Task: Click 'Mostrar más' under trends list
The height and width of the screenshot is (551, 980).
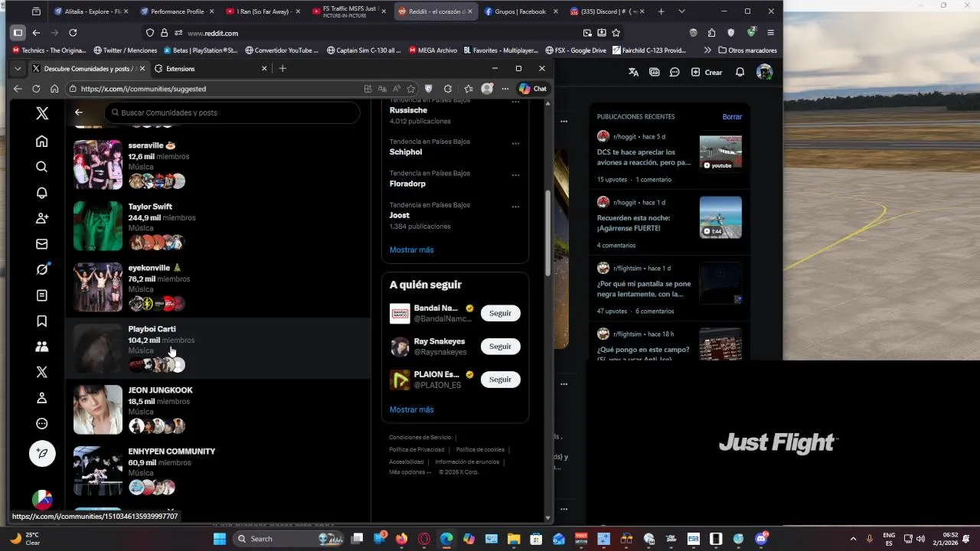Action: [x=411, y=249]
